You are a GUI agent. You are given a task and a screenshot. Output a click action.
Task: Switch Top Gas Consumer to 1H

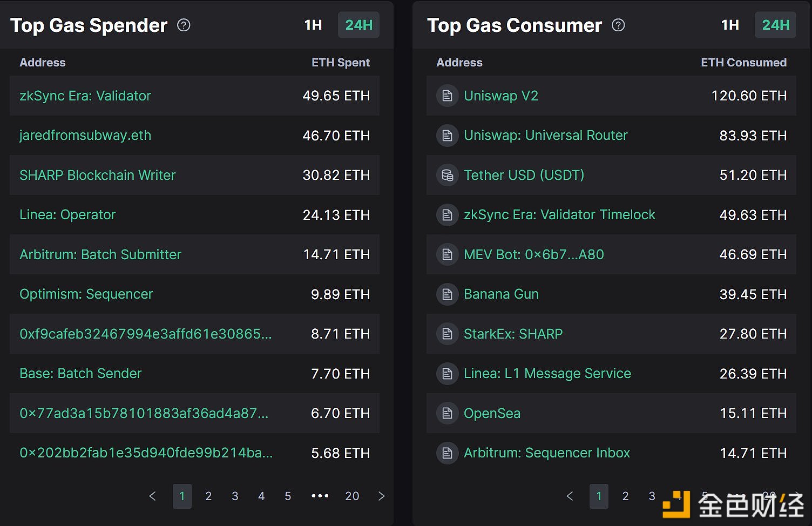click(x=730, y=25)
